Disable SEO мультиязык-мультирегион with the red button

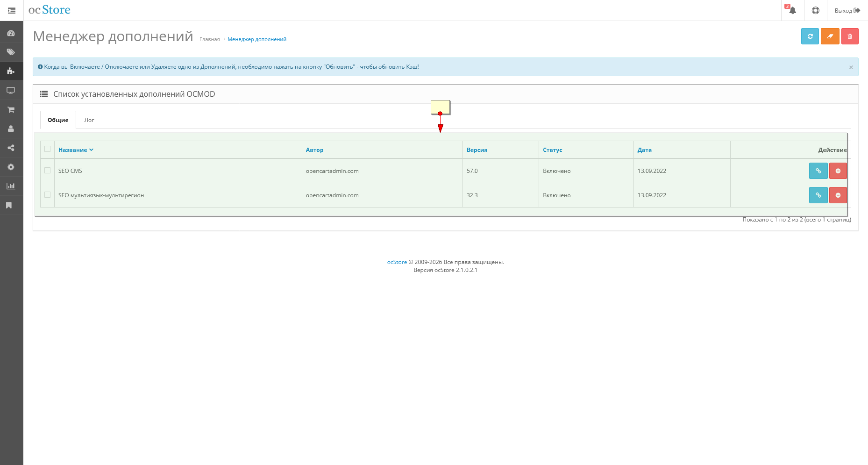coord(838,195)
